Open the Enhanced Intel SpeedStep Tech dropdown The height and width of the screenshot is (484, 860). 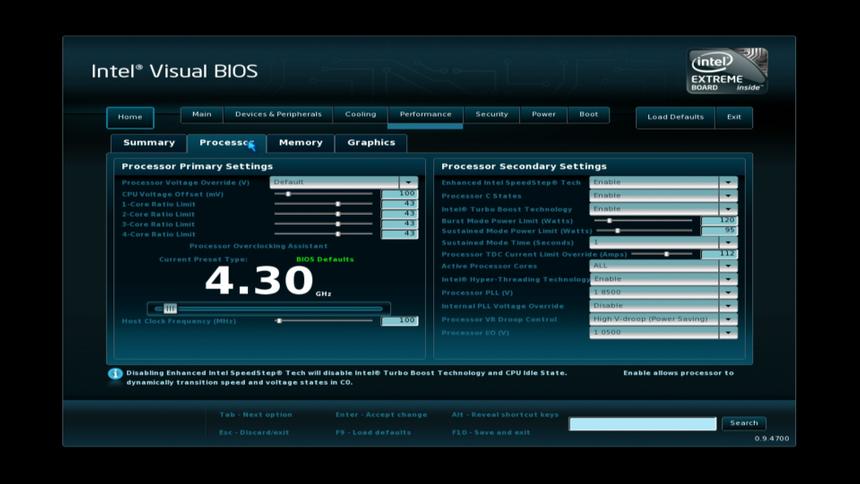(x=728, y=182)
